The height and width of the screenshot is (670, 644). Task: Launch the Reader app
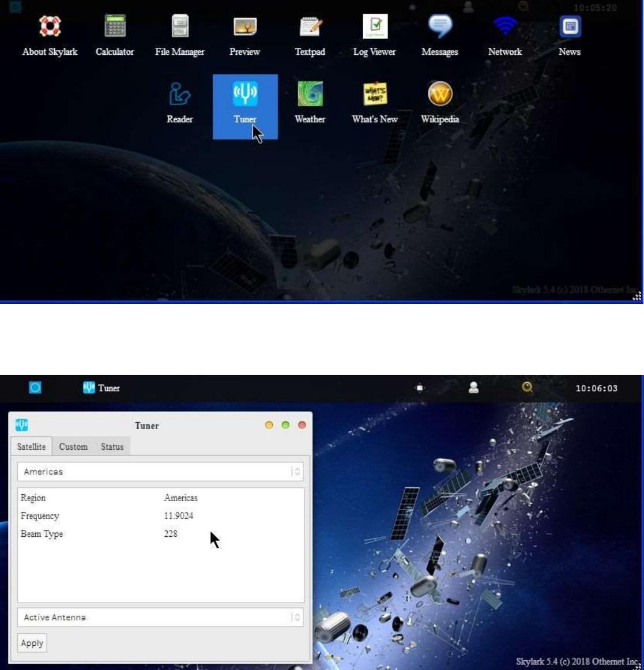pos(179,103)
